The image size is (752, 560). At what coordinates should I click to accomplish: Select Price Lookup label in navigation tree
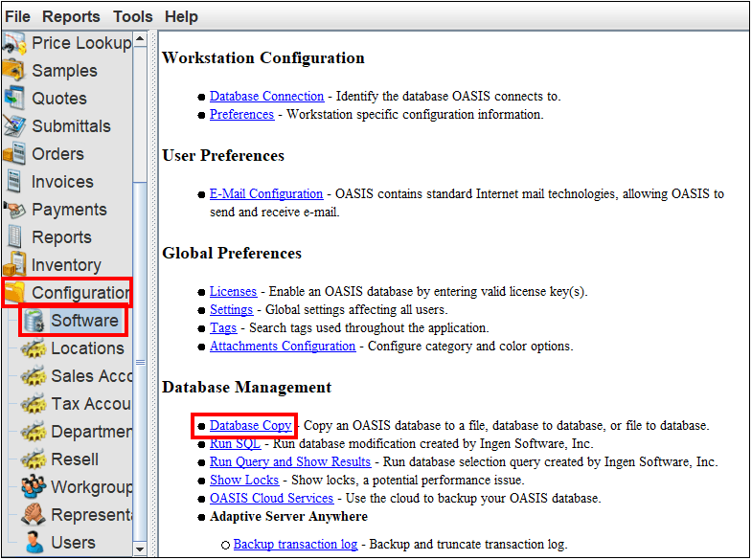[81, 43]
